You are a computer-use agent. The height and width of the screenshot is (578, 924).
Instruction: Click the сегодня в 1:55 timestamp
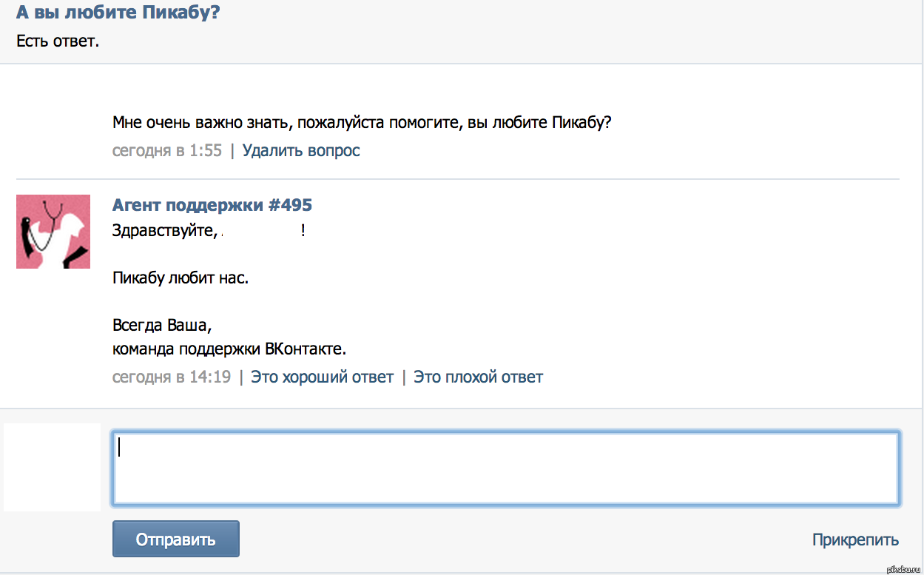pyautogui.click(x=167, y=151)
